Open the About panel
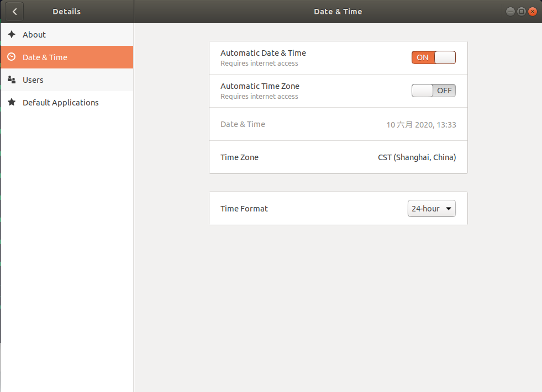The width and height of the screenshot is (542, 392). click(x=67, y=35)
